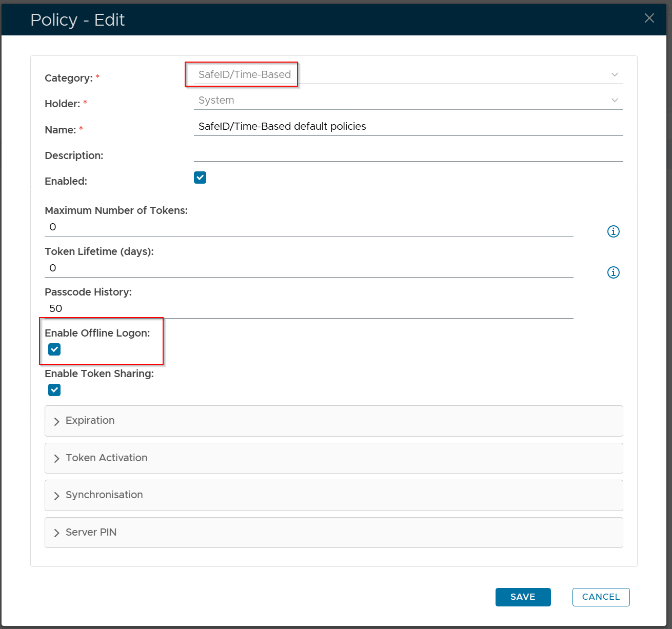
Task: Open the Holder dropdown showing System
Action: click(x=400, y=101)
